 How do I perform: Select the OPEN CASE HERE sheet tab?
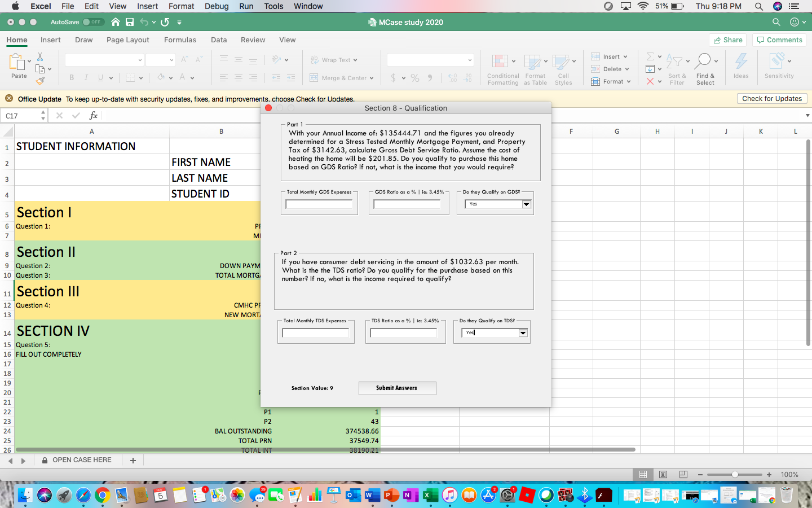(77, 460)
